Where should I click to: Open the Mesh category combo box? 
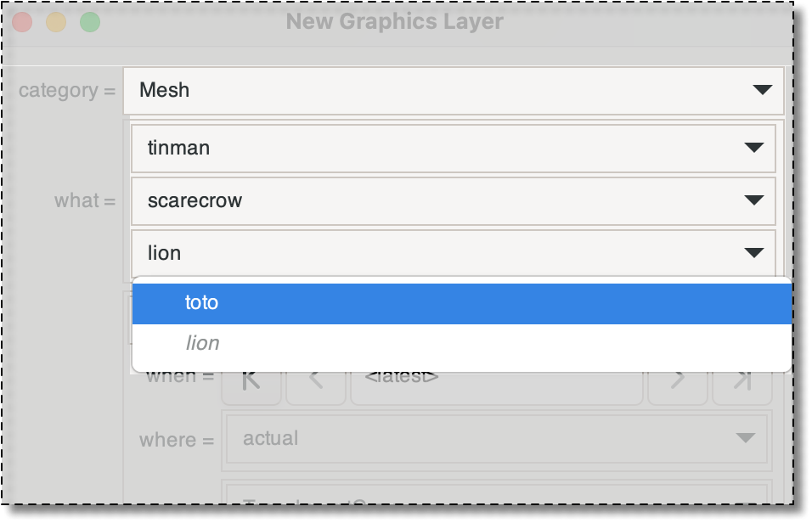tap(450, 90)
